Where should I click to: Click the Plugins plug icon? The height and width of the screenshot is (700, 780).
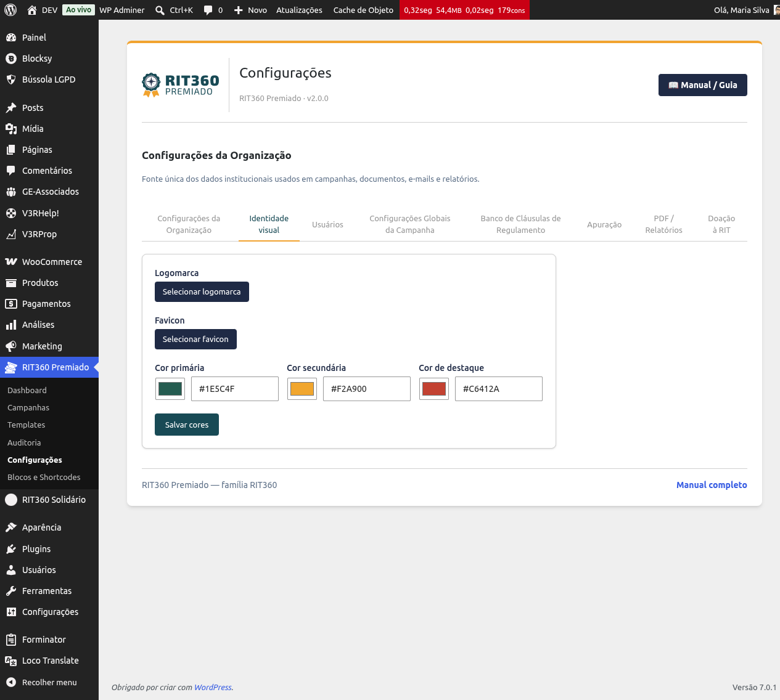11,549
